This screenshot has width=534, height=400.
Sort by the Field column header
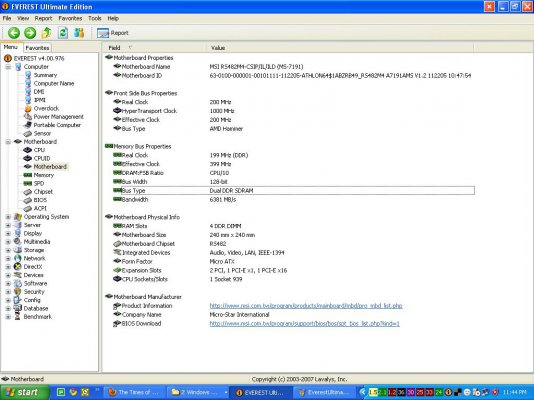[154, 48]
